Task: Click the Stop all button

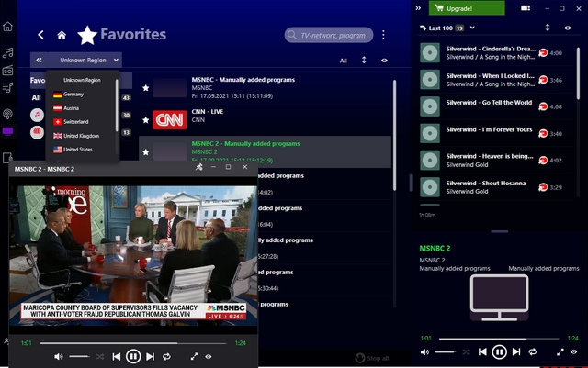Action: [x=372, y=358]
